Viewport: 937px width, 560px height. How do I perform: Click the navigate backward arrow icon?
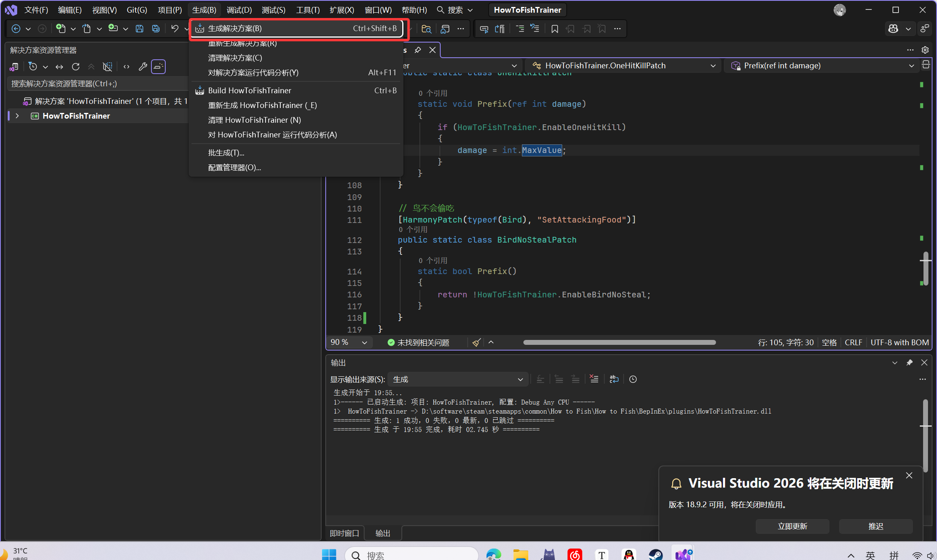(16, 29)
